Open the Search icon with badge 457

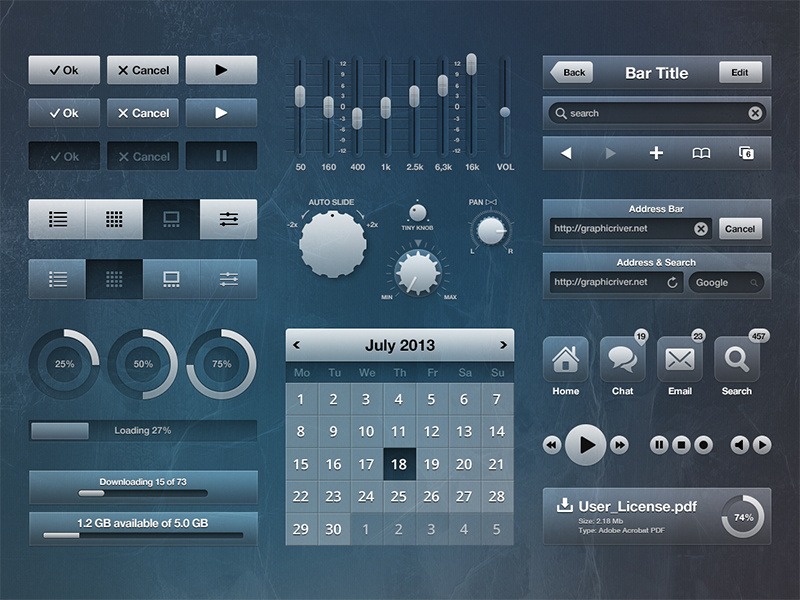(737, 359)
